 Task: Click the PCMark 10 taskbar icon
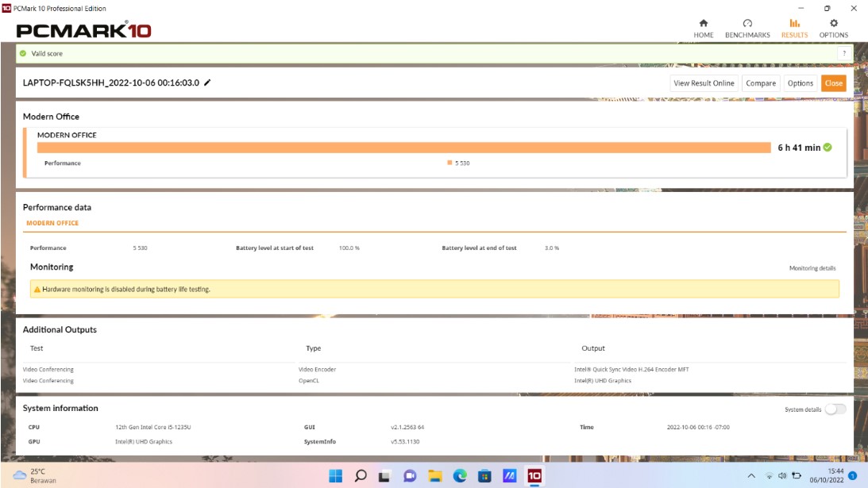(x=534, y=476)
